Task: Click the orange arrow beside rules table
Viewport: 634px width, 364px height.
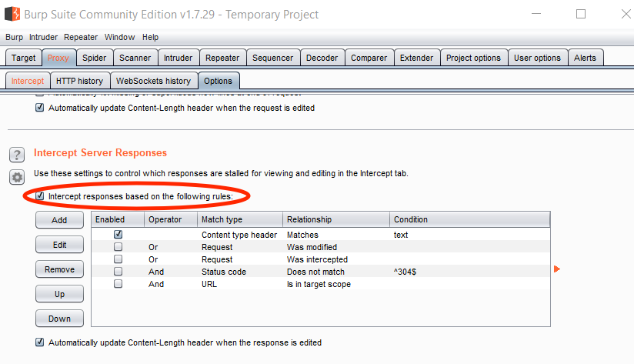Action: [x=557, y=269]
